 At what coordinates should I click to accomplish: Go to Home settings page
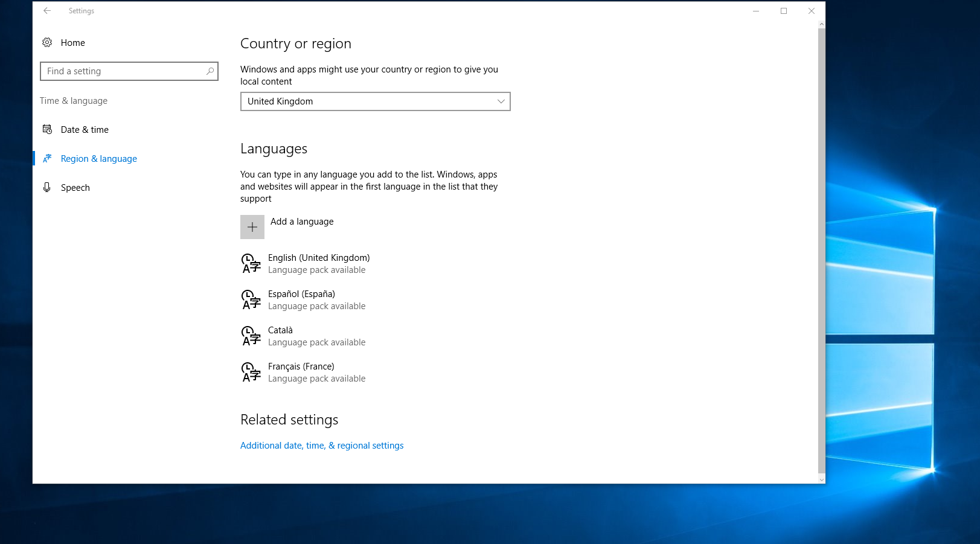click(x=73, y=42)
